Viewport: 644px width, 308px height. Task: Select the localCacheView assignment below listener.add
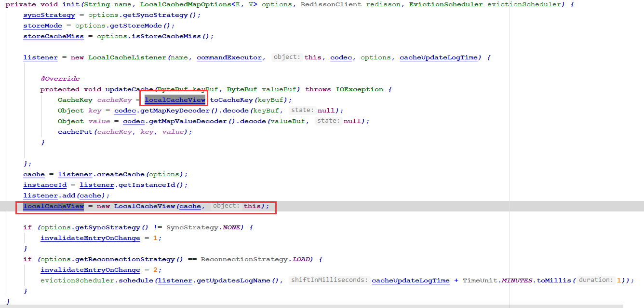[53, 206]
